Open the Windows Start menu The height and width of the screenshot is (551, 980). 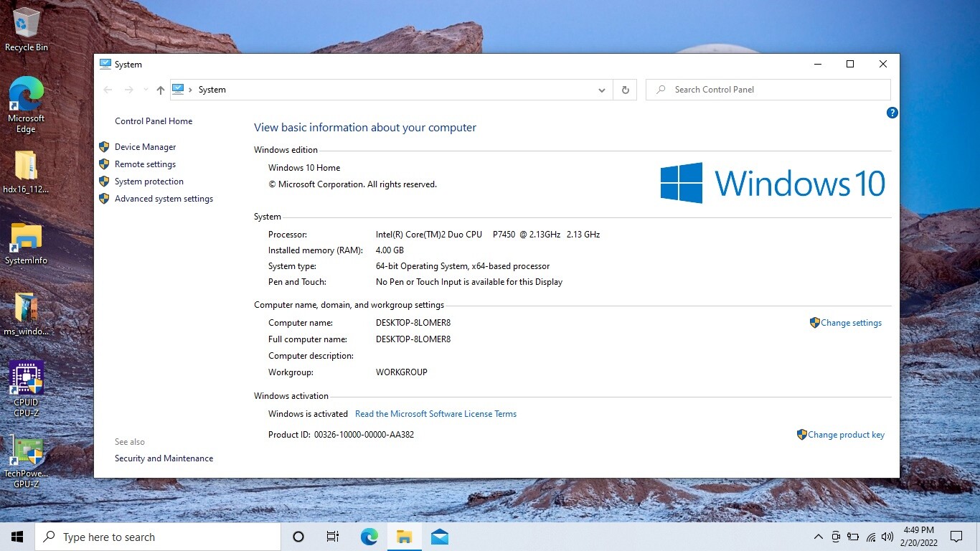coord(17,537)
